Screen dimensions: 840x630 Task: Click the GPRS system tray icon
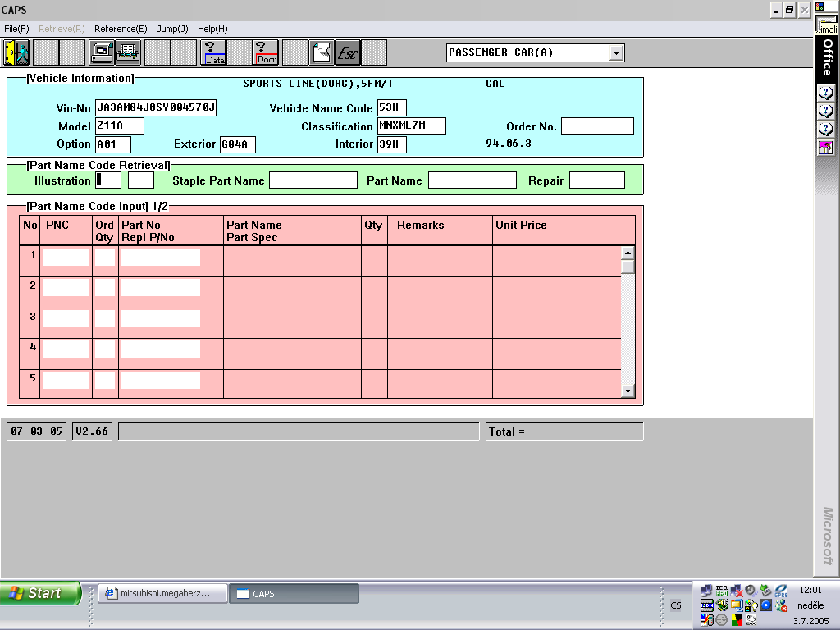pyautogui.click(x=780, y=591)
